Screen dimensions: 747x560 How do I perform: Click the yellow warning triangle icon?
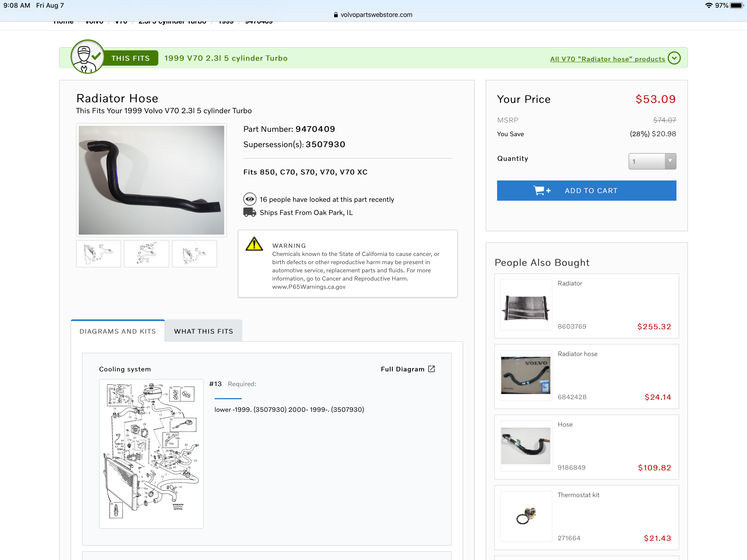pos(254,244)
